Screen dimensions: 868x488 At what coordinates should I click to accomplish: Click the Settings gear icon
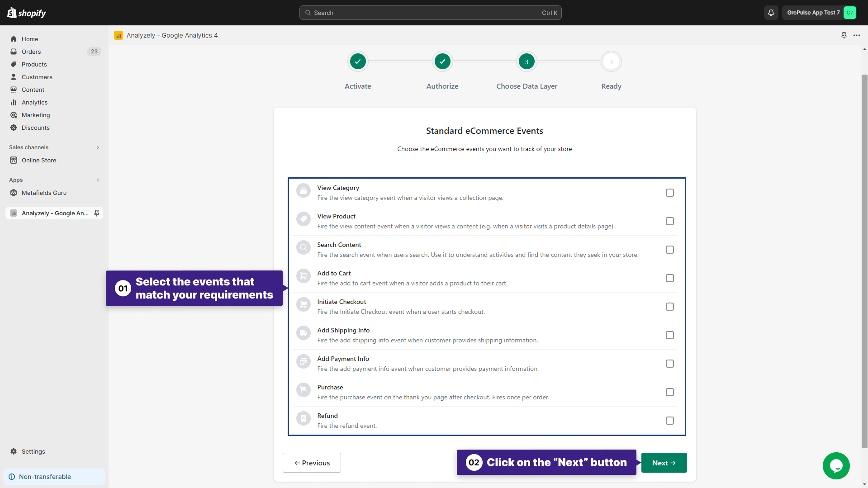(14, 451)
